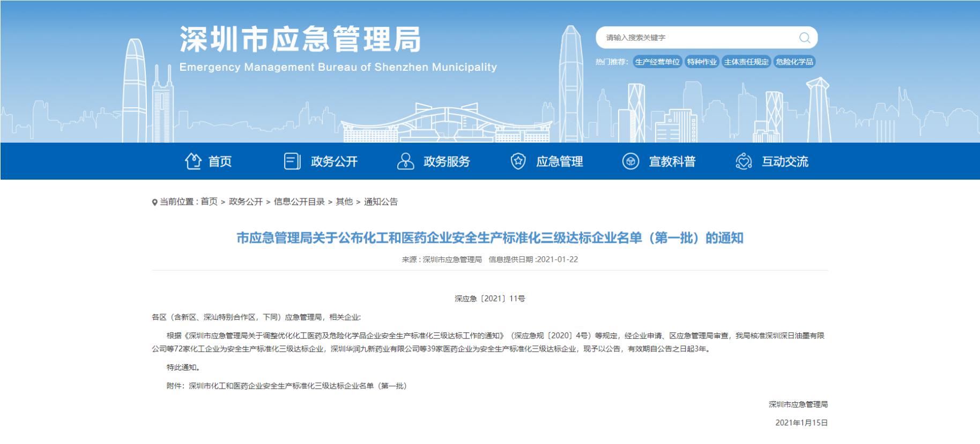Open the 政务公开 navigation menu
Image resolution: width=980 pixels, height=444 pixels.
pyautogui.click(x=334, y=161)
